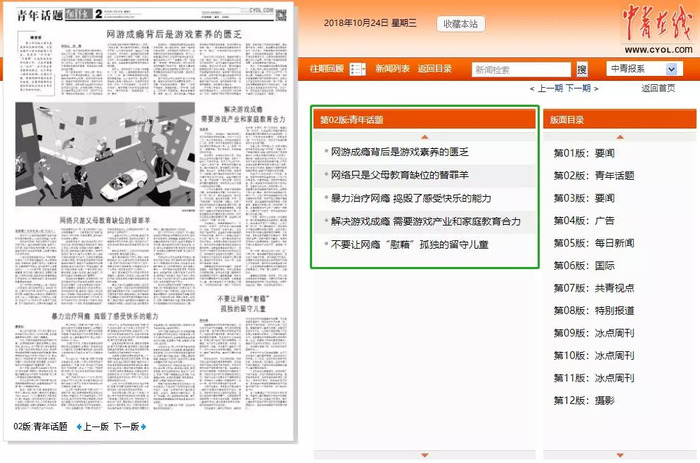
Task: Select 第07版：共青视点
Action: coord(594,288)
